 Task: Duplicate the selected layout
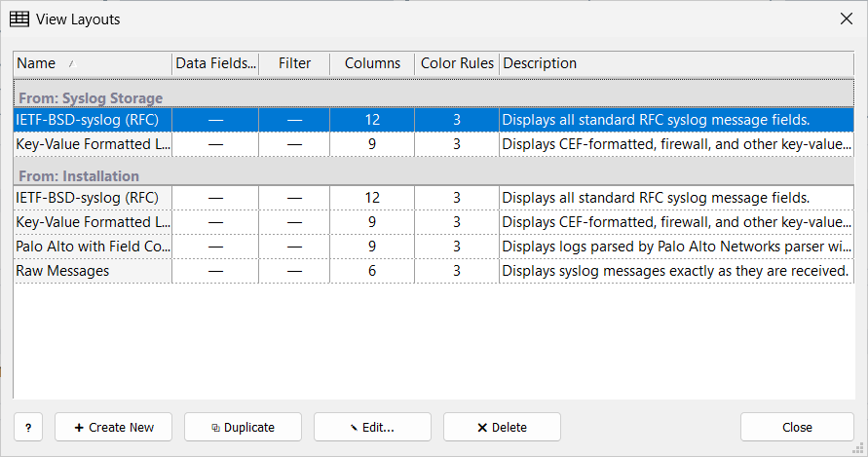coord(243,427)
